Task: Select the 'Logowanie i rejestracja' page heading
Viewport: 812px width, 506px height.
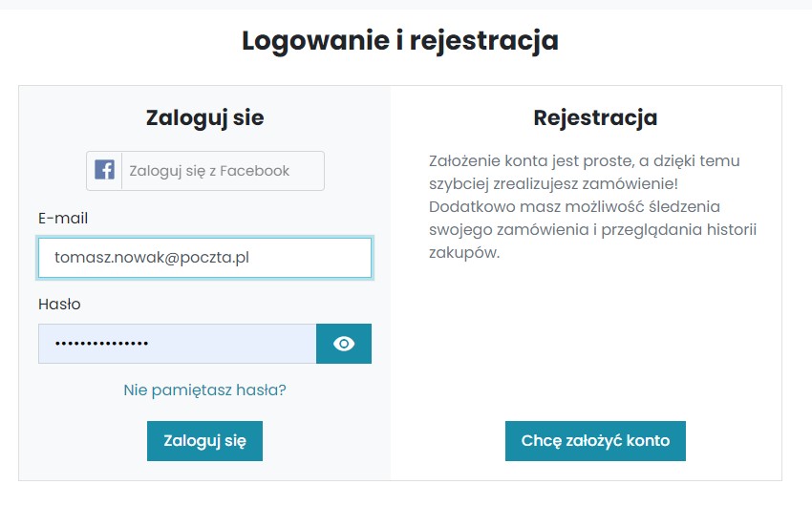Action: [x=400, y=41]
